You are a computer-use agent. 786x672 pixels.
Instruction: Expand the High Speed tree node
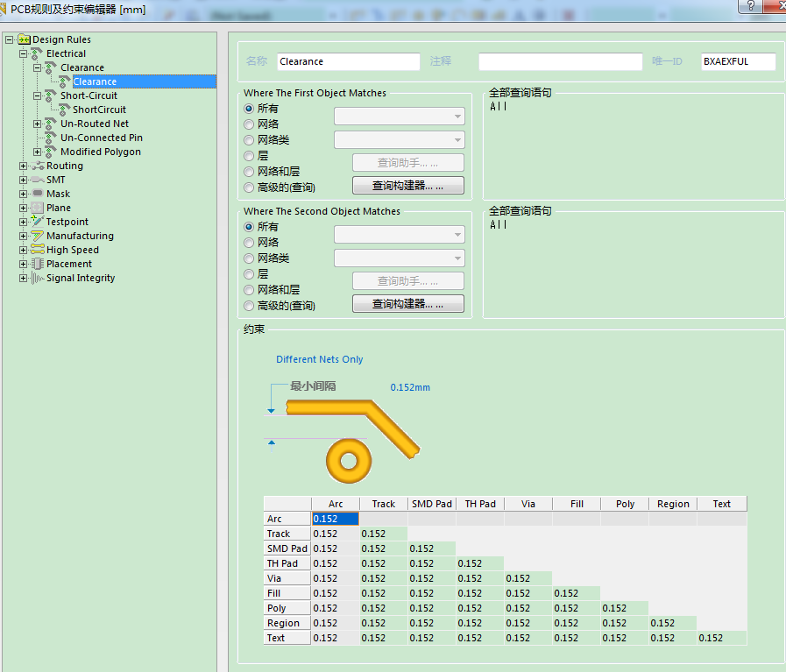pos(24,250)
